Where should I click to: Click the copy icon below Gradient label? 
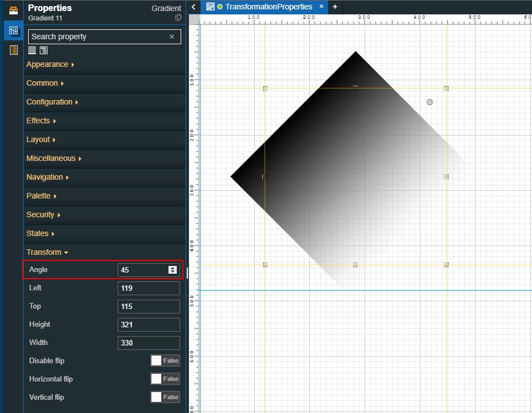tap(178, 18)
